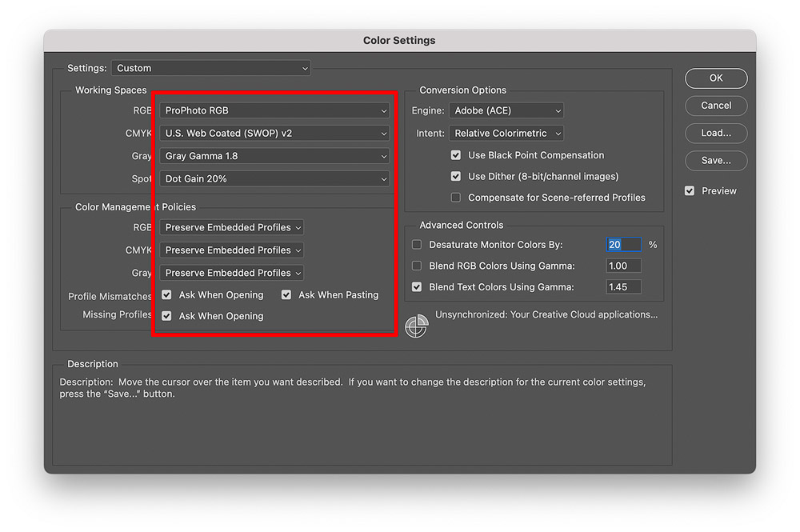Click the Unsynchronized Creative Cloud status text

(x=546, y=314)
